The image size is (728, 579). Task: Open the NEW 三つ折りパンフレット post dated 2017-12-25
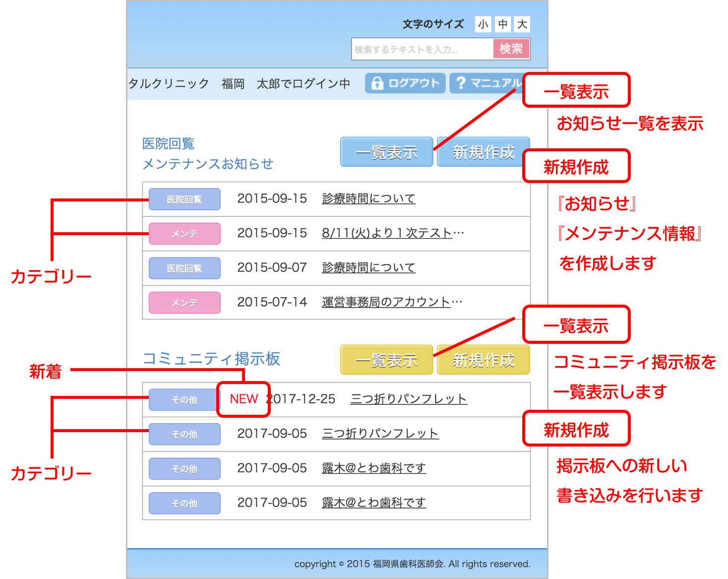click(409, 399)
